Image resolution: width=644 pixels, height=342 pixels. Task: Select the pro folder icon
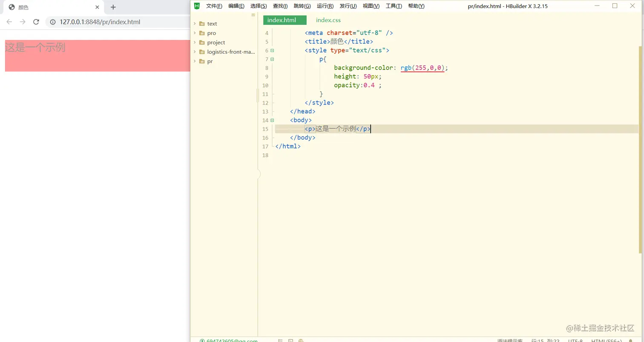202,33
